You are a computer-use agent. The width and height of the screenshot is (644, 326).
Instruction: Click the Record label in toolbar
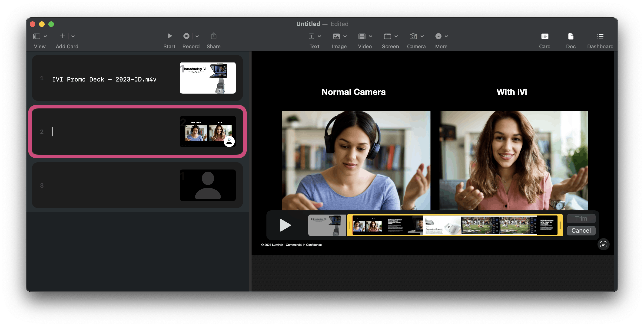pyautogui.click(x=191, y=46)
